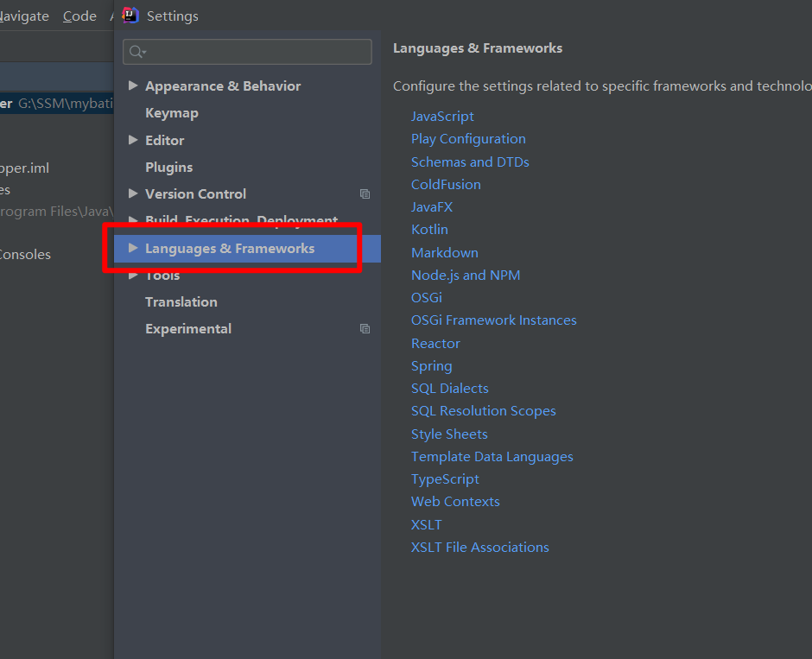Expand the Version Control tree arrow
812x659 pixels.
point(132,193)
